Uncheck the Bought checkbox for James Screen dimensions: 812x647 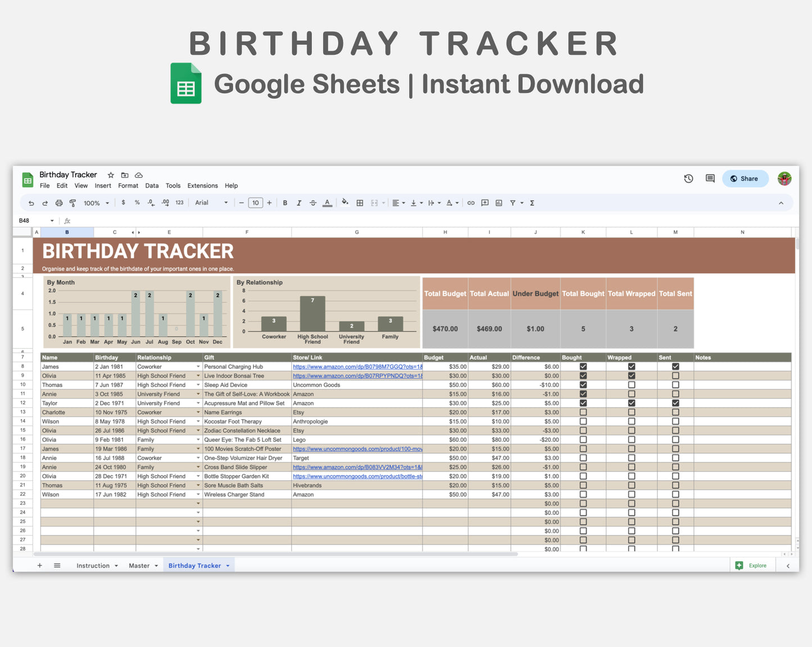click(583, 366)
